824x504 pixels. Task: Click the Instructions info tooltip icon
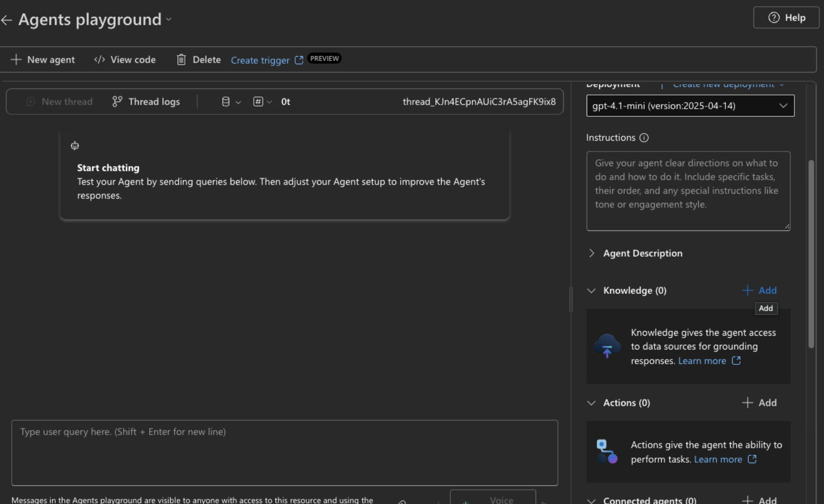coord(644,138)
